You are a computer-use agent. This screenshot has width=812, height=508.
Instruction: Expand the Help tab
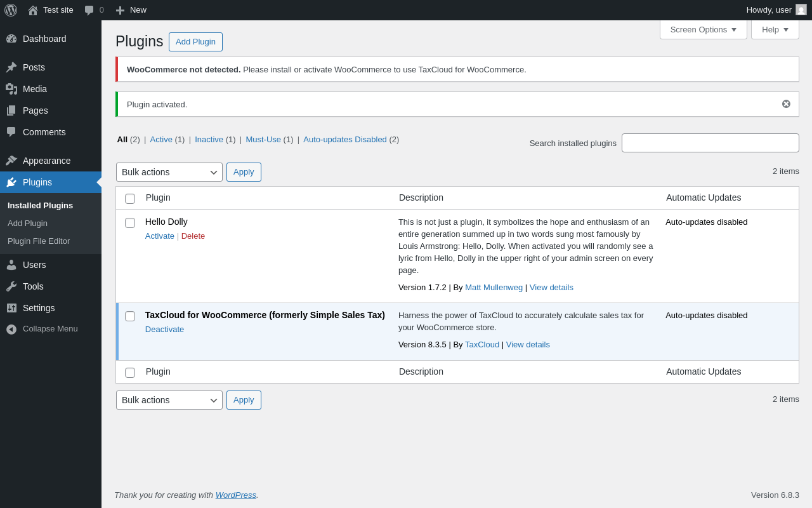(x=775, y=29)
